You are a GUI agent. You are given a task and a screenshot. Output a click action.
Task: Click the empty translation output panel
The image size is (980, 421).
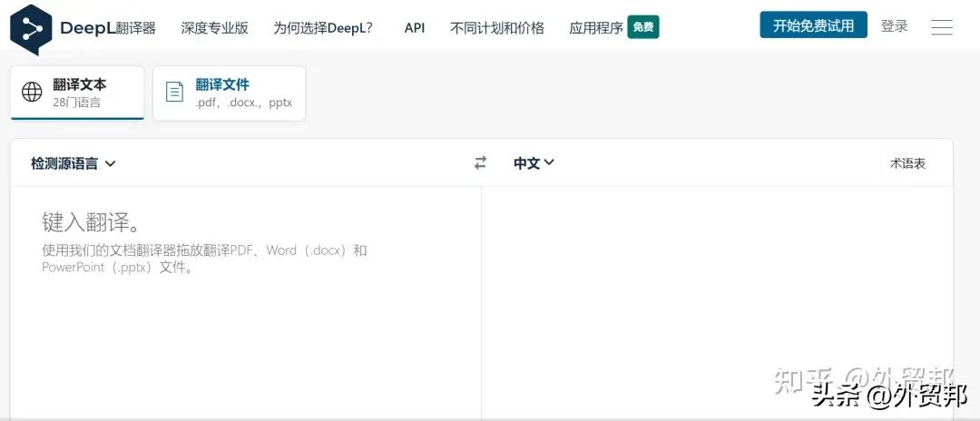point(717,303)
